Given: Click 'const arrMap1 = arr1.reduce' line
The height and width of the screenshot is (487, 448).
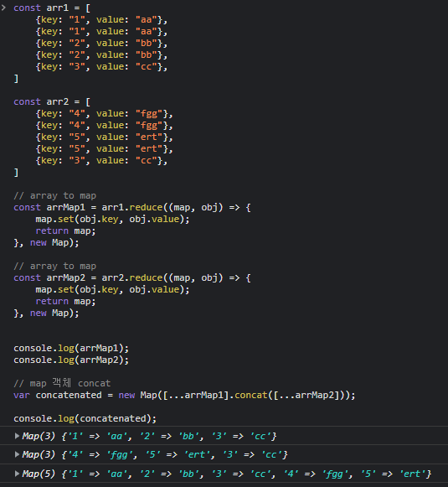Looking at the screenshot, I should (x=132, y=208).
